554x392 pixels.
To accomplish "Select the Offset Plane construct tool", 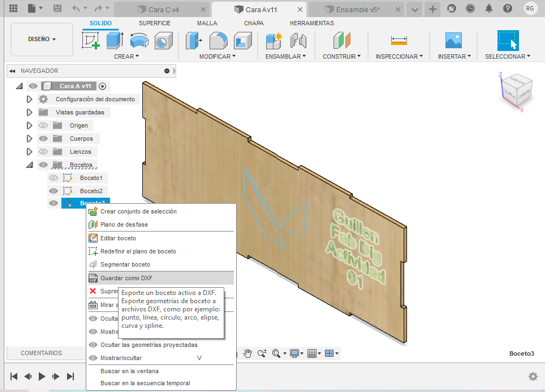I will tap(342, 40).
